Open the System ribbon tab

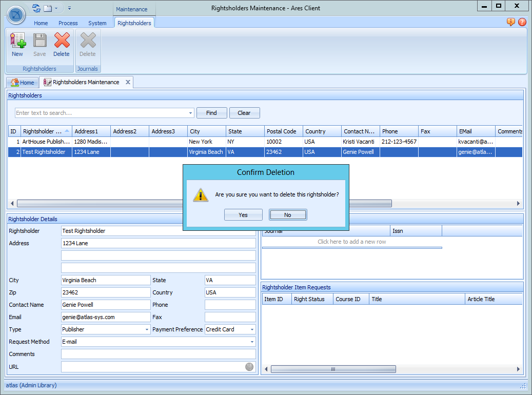tap(97, 23)
